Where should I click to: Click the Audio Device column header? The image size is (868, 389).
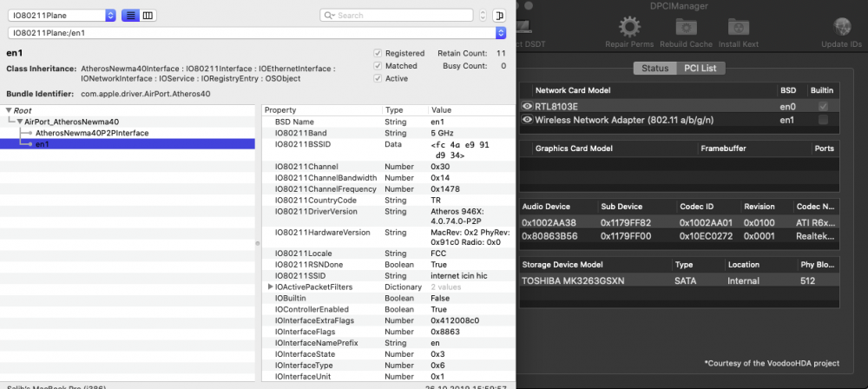click(x=559, y=207)
